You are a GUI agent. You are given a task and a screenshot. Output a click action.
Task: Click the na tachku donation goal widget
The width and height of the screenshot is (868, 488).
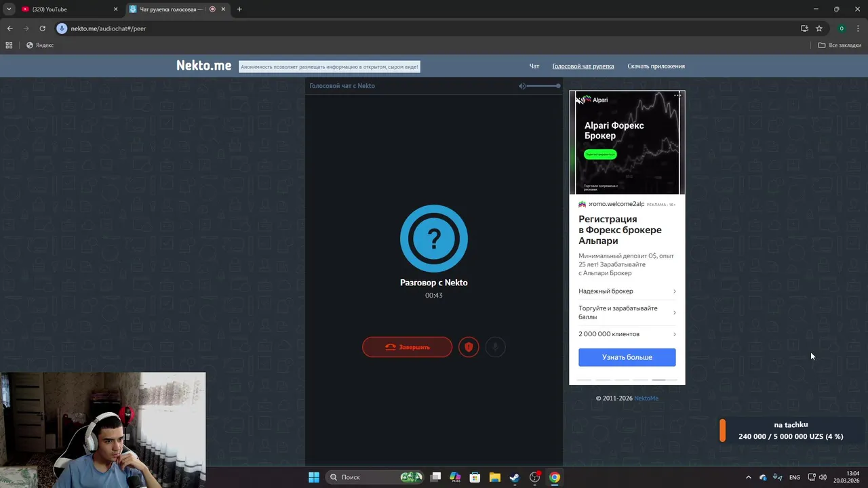tap(791, 430)
